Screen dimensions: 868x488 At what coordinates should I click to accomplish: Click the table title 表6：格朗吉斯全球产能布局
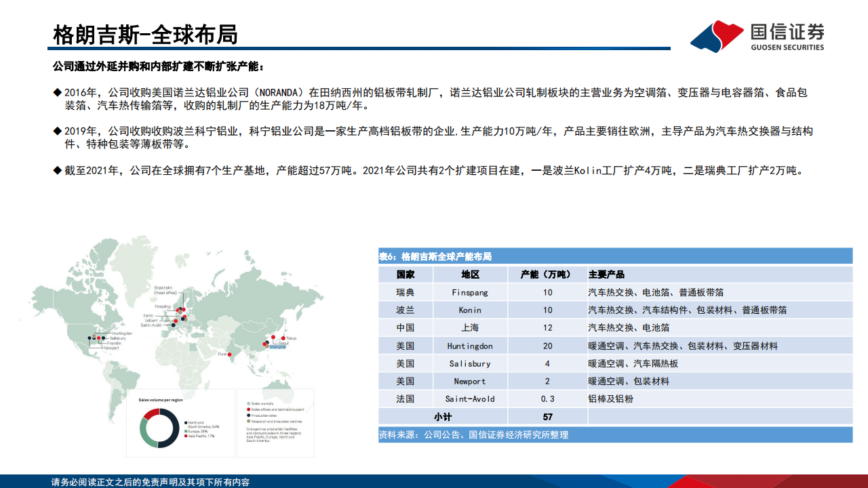[x=435, y=257]
